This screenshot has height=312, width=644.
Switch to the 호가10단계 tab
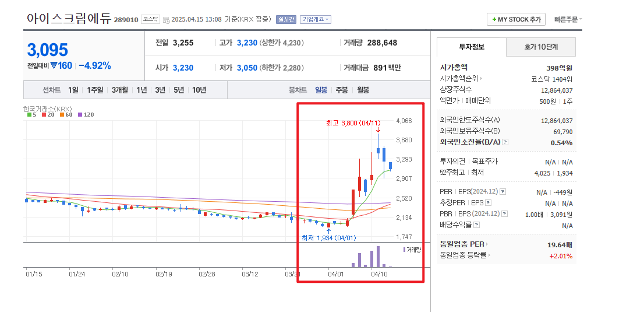[541, 47]
